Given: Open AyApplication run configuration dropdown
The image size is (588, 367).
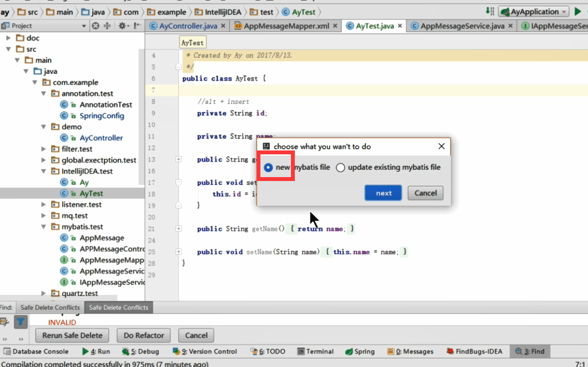Looking at the screenshot, I should click(x=534, y=12).
